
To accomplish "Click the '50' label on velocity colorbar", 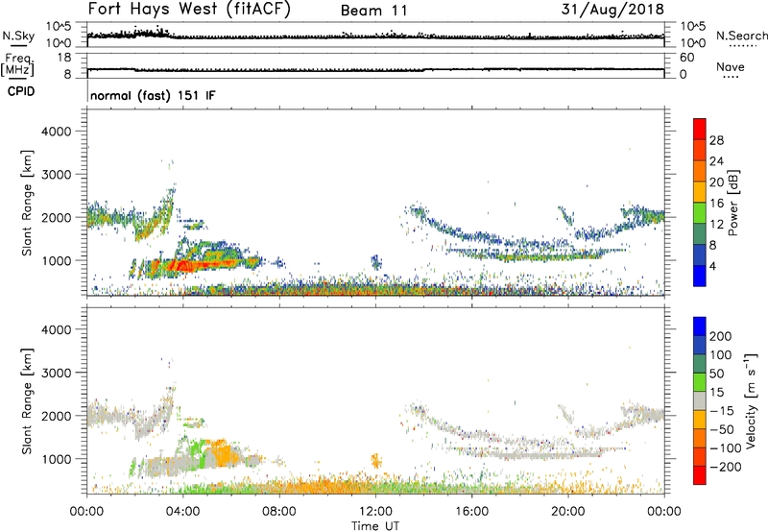I will (x=716, y=374).
